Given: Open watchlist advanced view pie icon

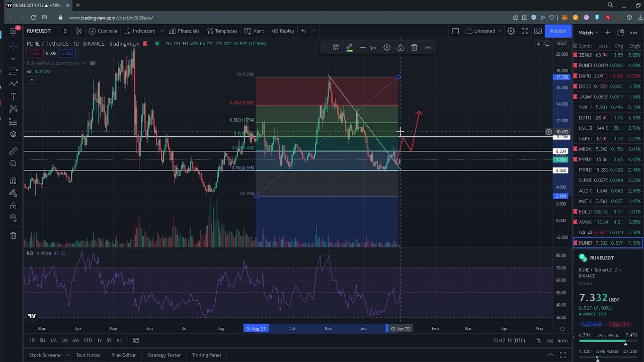Looking at the screenshot, I should coord(620,33).
